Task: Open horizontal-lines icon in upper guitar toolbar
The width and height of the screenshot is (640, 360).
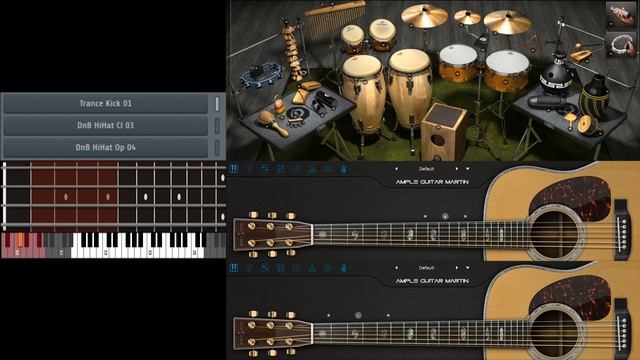Action: tap(265, 169)
